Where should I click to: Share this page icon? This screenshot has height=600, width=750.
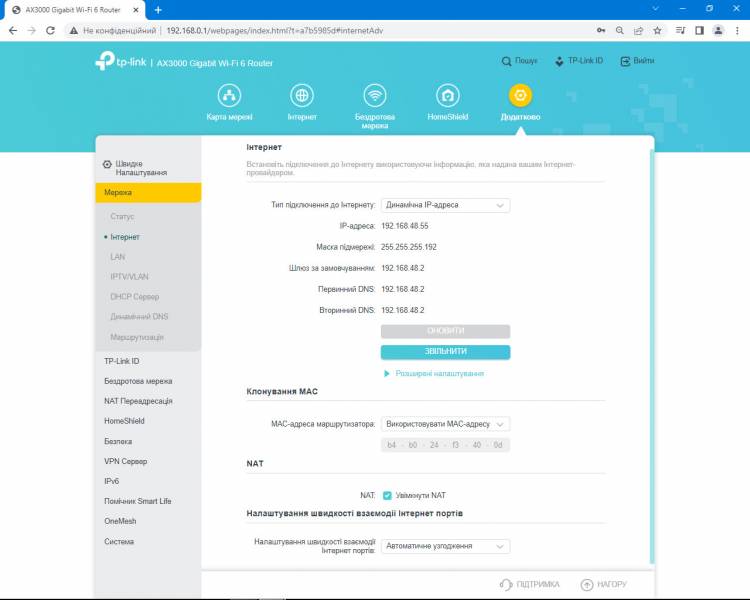(638, 31)
